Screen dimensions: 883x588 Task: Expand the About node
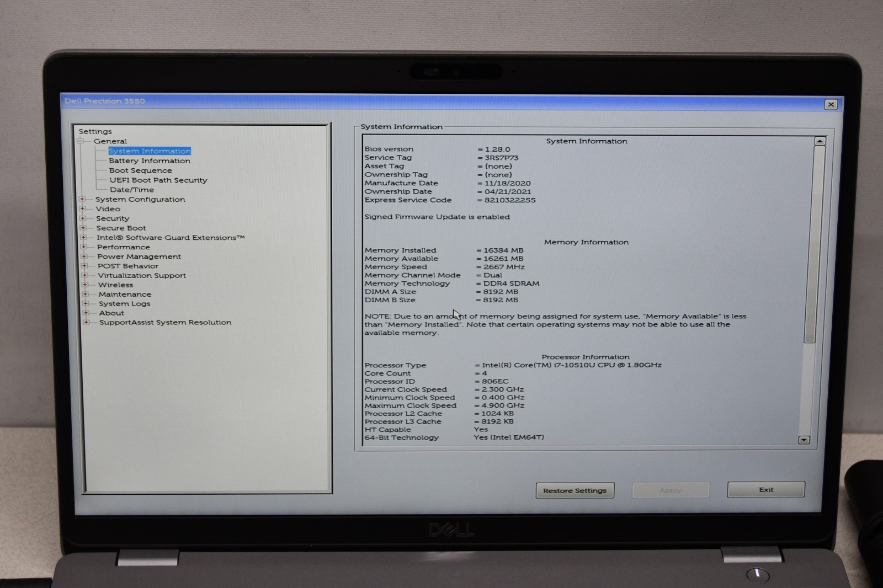[86, 313]
